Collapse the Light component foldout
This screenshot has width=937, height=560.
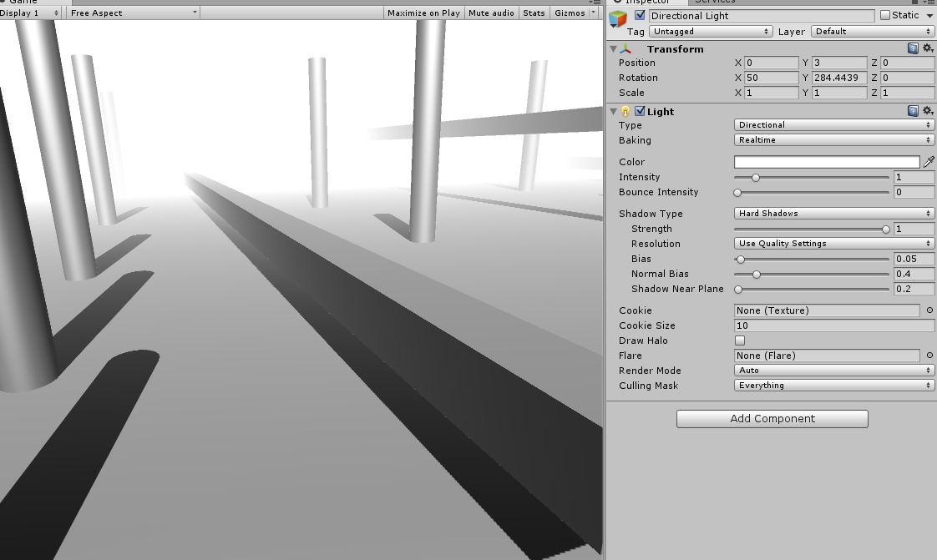(x=613, y=111)
